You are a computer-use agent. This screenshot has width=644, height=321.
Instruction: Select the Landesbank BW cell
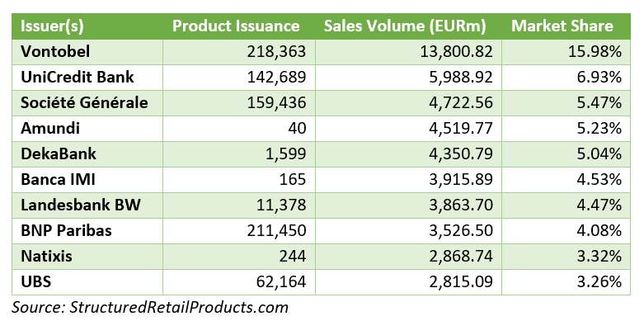tap(87, 205)
